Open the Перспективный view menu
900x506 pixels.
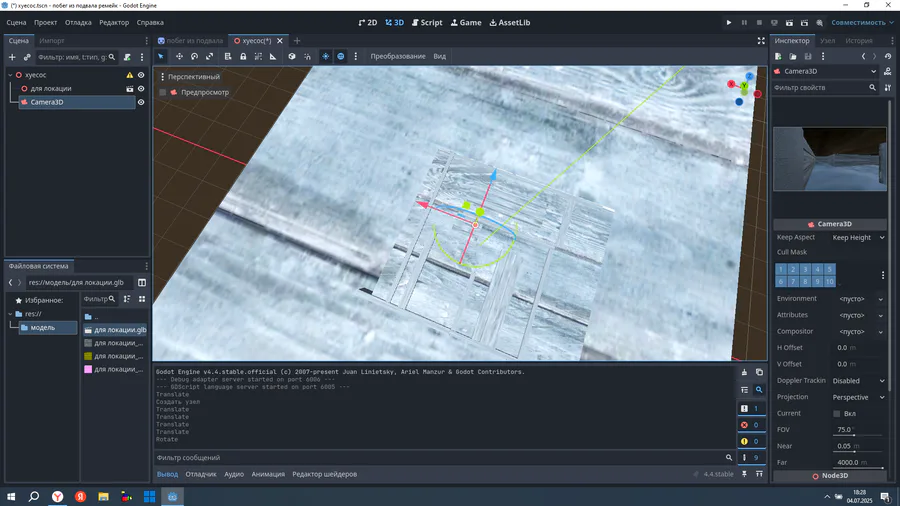click(190, 77)
